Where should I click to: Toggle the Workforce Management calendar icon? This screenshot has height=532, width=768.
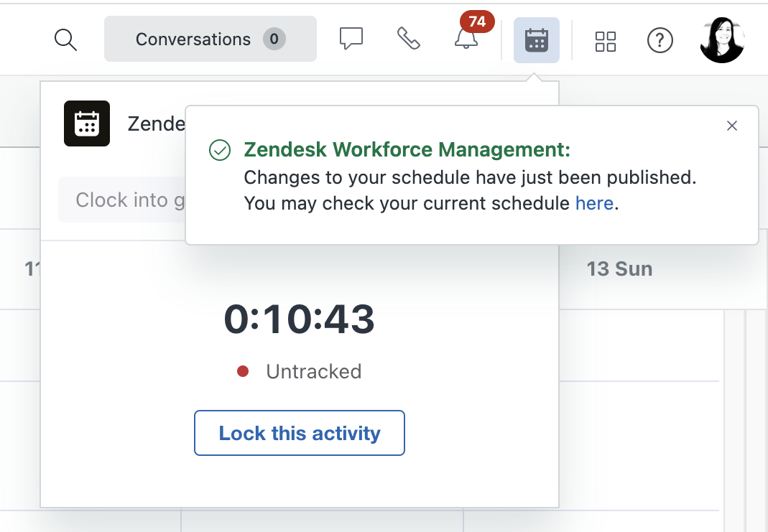click(x=537, y=40)
